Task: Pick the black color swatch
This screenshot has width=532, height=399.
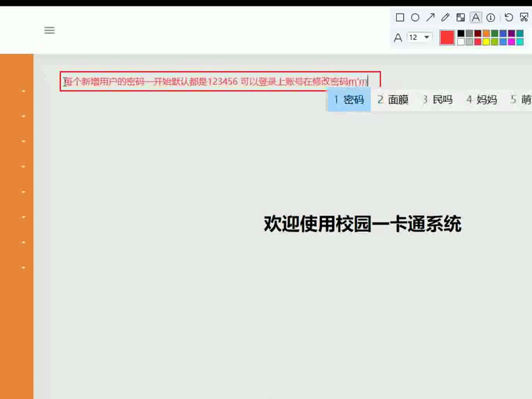Action: point(461,34)
